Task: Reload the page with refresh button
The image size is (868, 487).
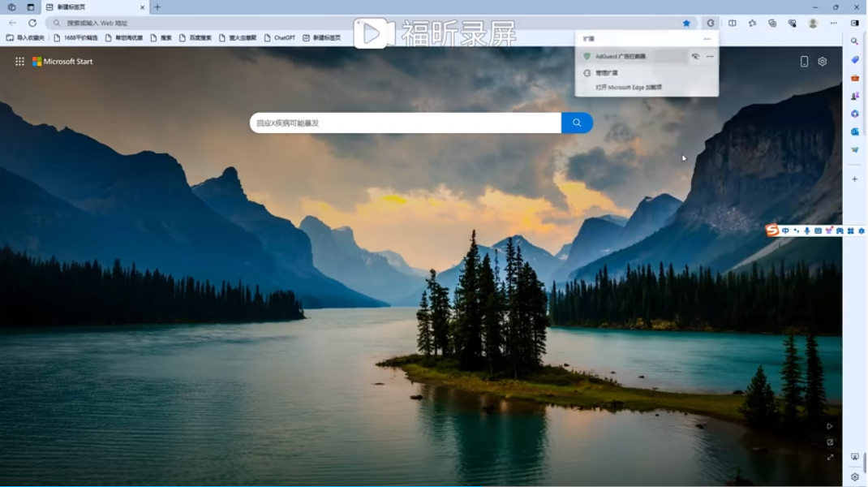Action: pyautogui.click(x=32, y=24)
